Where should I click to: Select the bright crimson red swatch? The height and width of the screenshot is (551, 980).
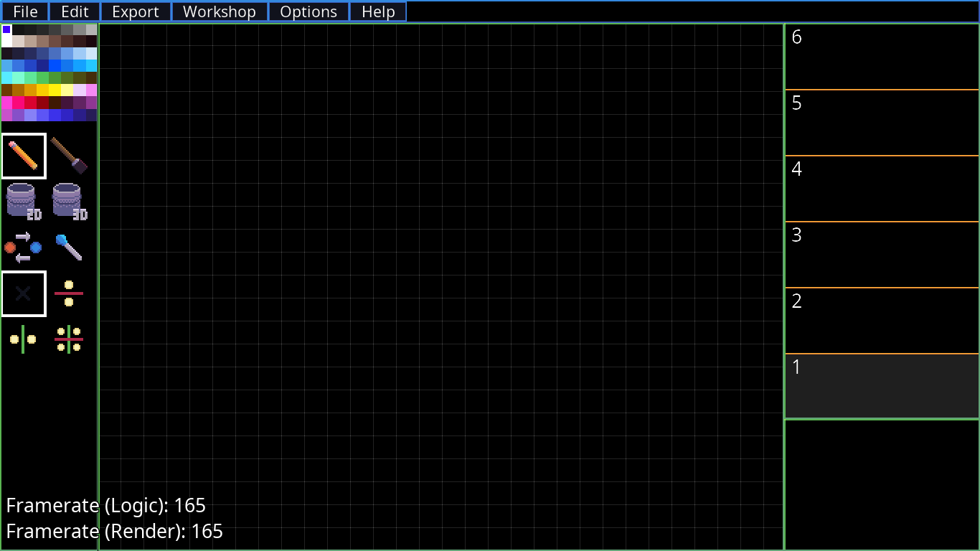30,102
